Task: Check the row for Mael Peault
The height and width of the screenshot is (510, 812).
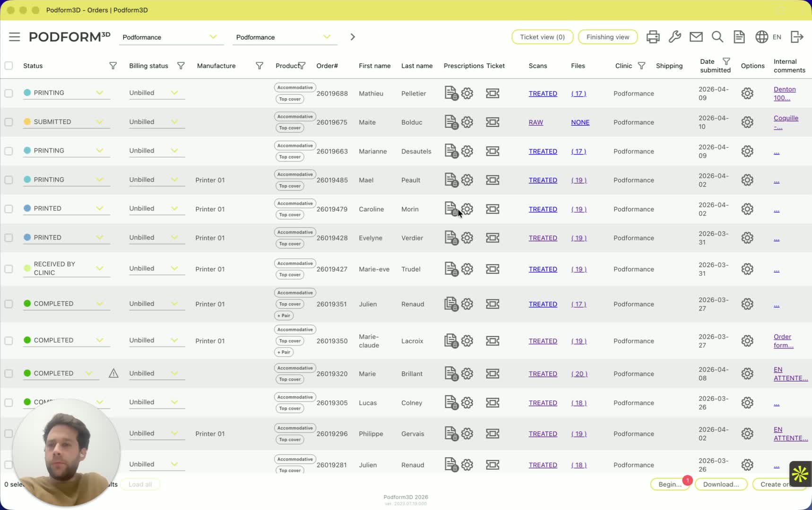Action: coord(9,180)
